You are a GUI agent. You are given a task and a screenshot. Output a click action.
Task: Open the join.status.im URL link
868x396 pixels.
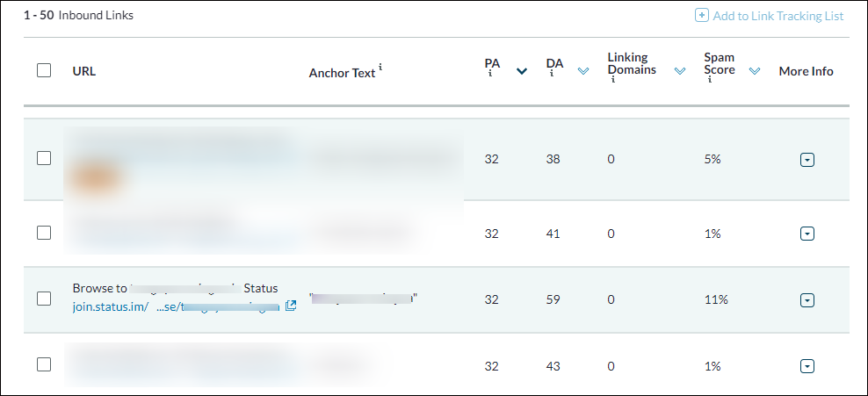[176, 307]
